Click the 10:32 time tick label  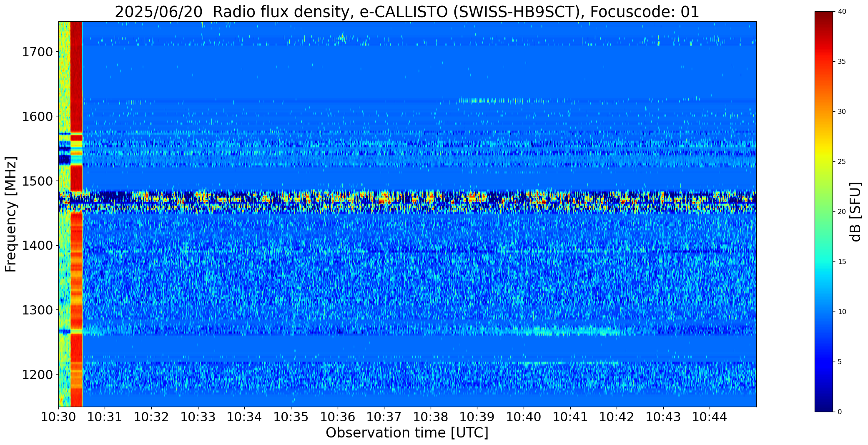pos(151,417)
